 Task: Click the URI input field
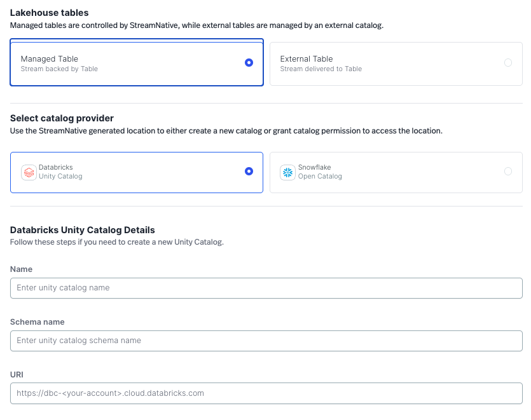click(266, 393)
